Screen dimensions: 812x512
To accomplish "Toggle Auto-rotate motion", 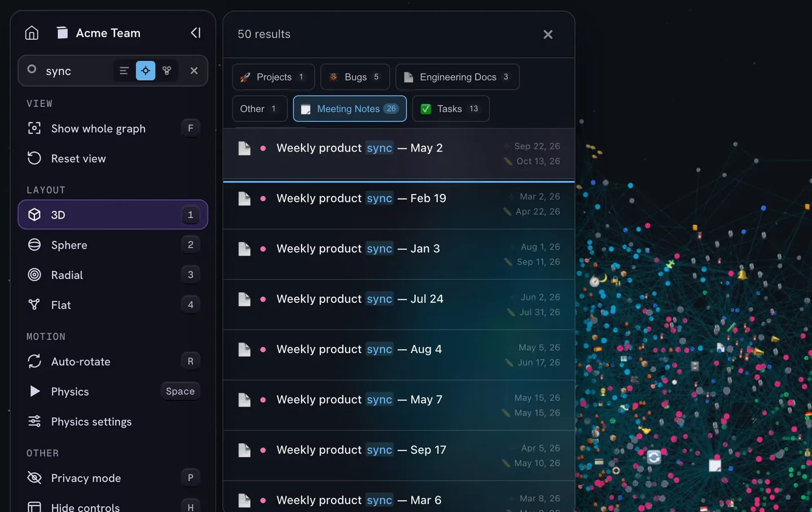I will pyautogui.click(x=113, y=361).
